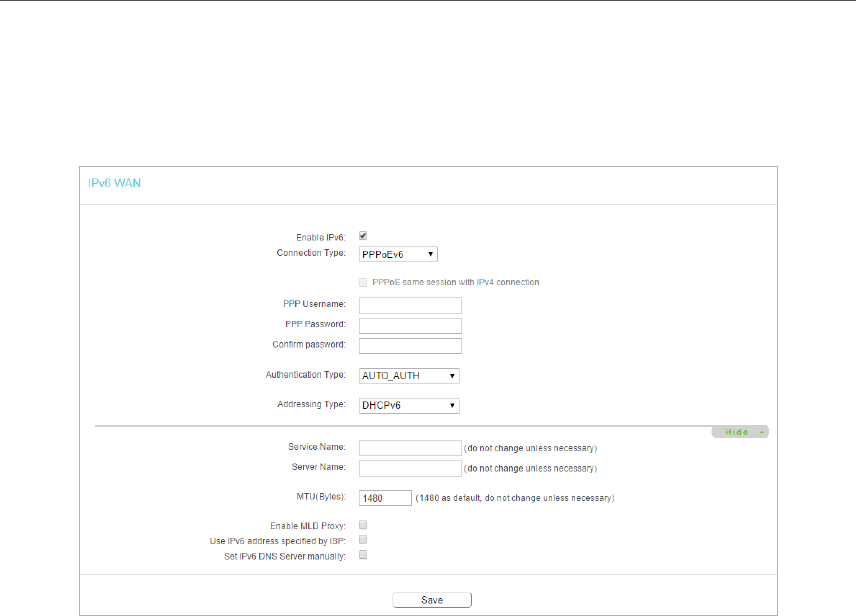The height and width of the screenshot is (616, 856).
Task: Enable the MLD Proxy checkbox
Action: (x=363, y=525)
